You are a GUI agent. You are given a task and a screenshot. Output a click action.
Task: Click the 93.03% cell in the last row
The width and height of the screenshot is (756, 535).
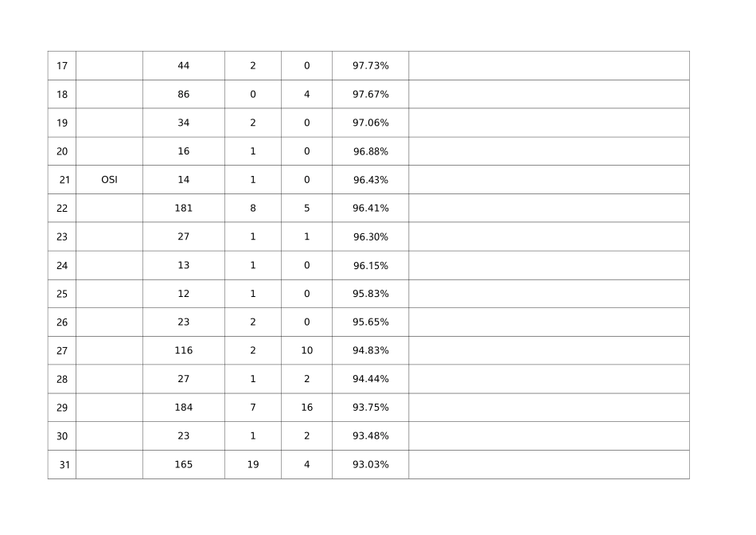370,465
